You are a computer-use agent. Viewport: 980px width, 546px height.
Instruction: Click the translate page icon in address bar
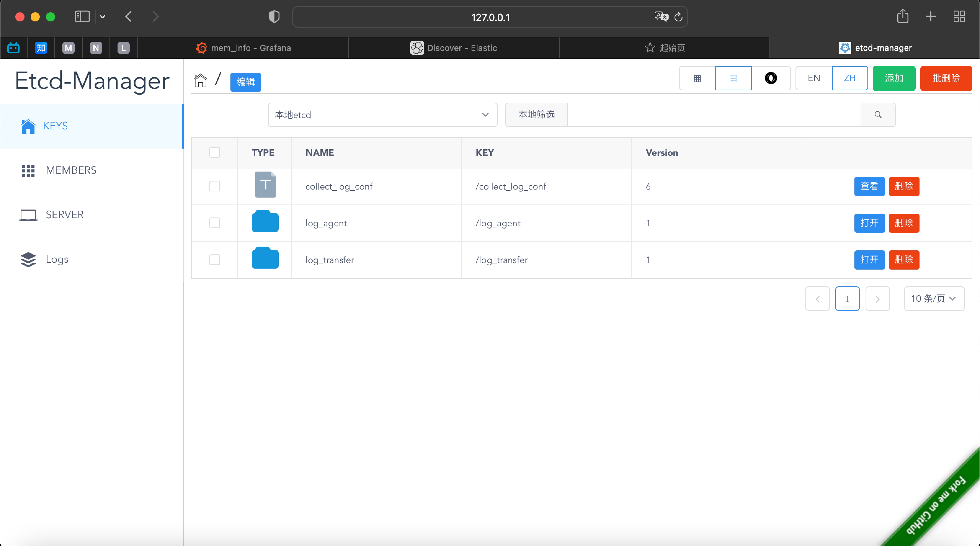[x=661, y=17]
